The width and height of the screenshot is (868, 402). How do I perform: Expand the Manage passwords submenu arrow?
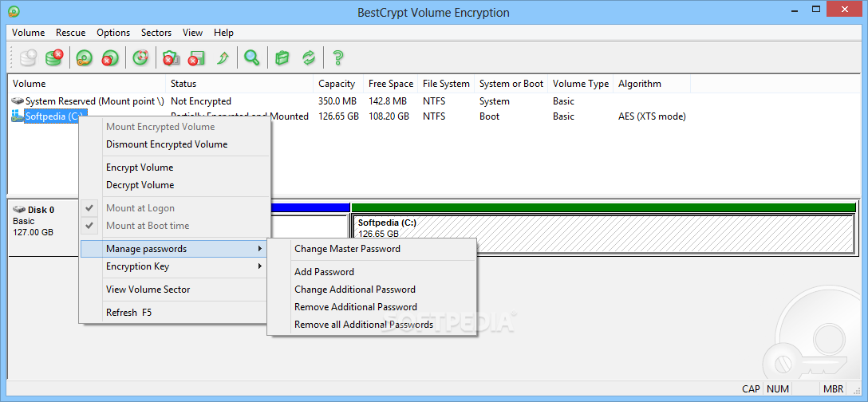coord(259,249)
